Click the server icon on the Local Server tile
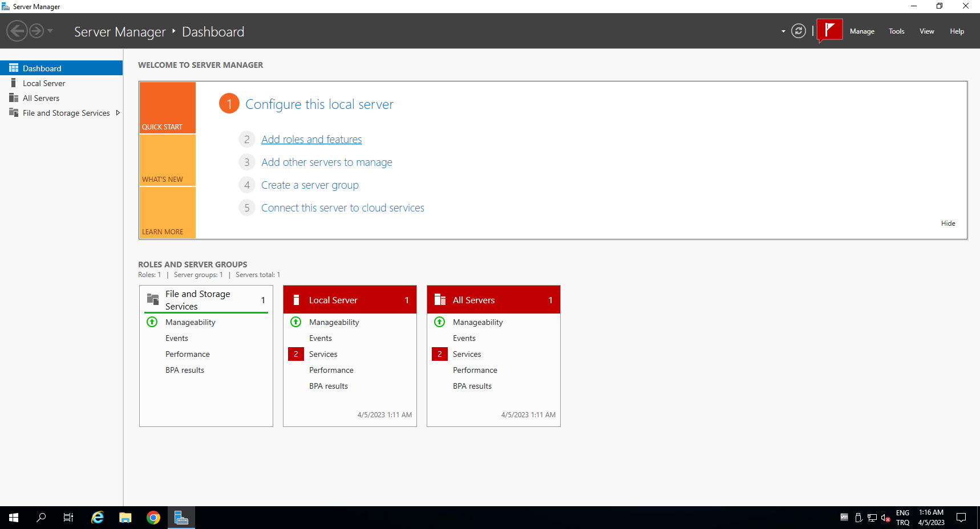 [x=296, y=299]
